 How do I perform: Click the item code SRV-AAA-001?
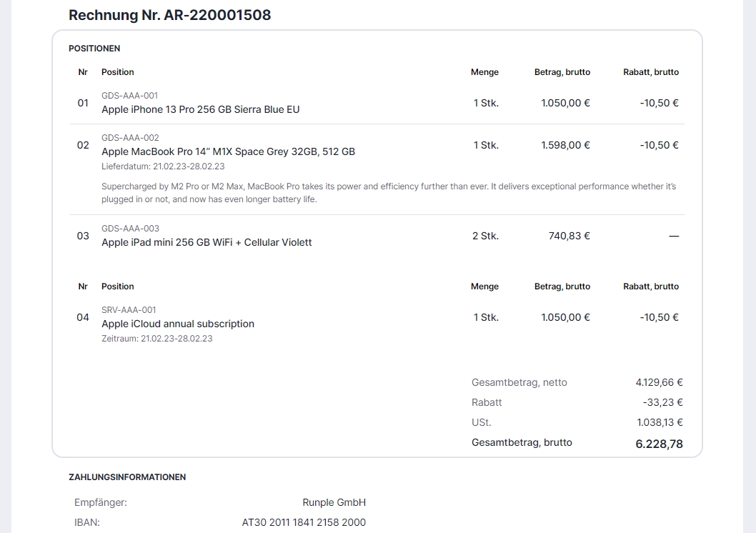coord(129,310)
